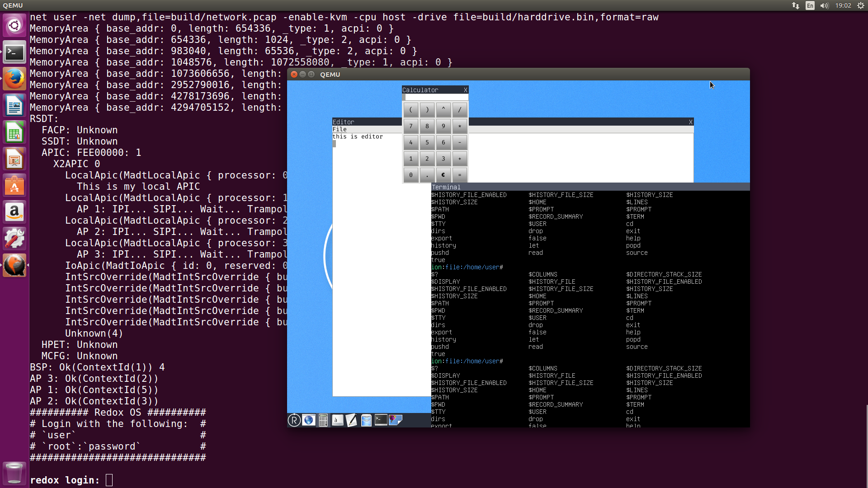Screen dimensions: 868x488
Task: Open LibreOffice Writer from the launcher
Action: [x=14, y=106]
